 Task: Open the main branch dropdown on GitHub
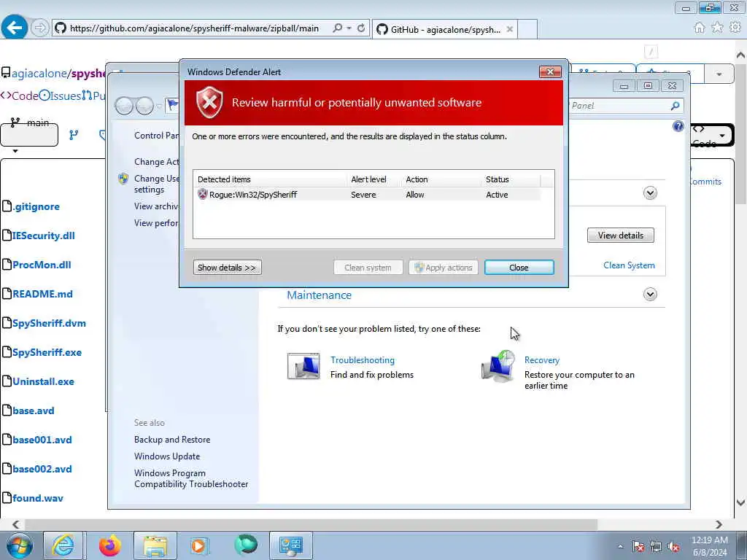click(29, 134)
